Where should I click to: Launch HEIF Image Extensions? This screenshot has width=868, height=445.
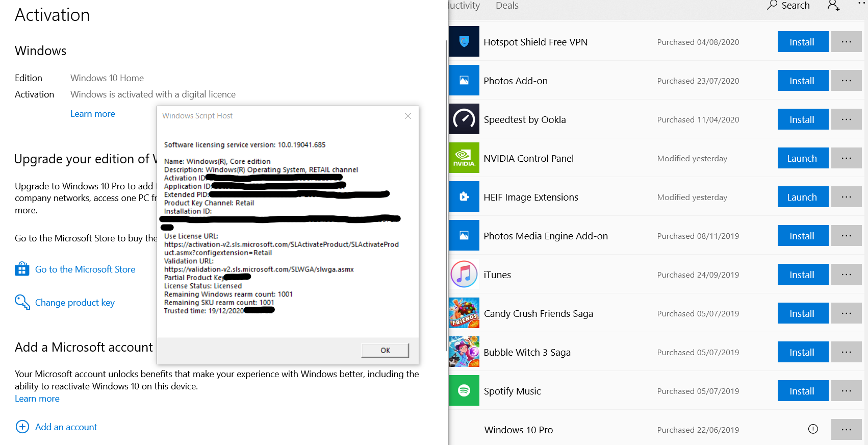[803, 197]
